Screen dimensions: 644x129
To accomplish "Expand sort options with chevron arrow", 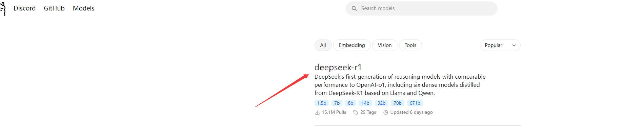I will (514, 45).
